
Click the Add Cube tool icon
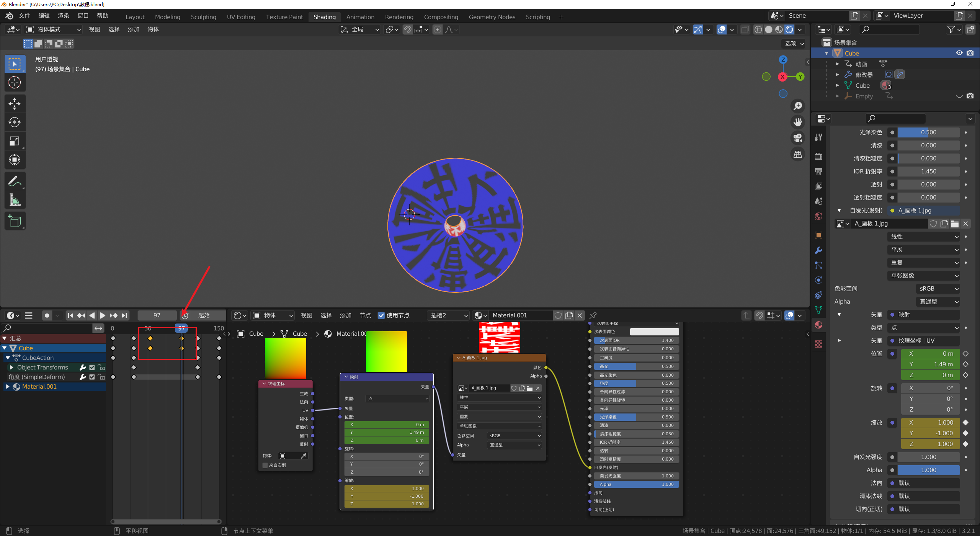click(x=15, y=221)
